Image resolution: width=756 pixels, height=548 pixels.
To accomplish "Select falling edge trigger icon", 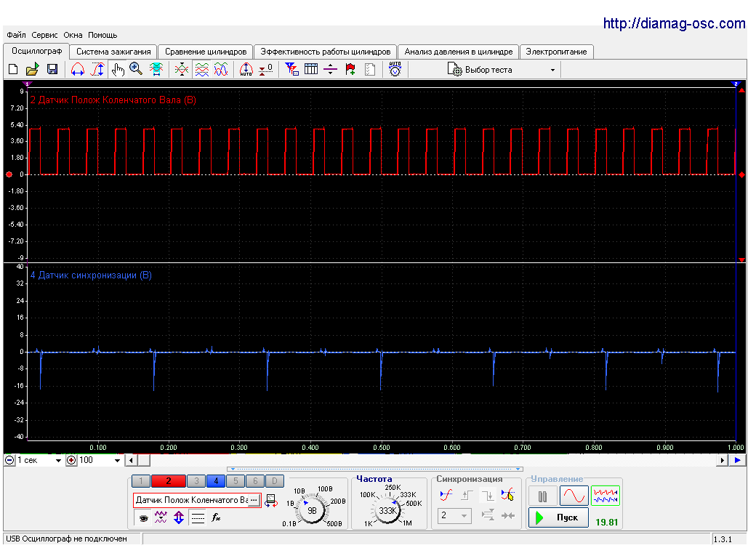I will tap(488, 495).
